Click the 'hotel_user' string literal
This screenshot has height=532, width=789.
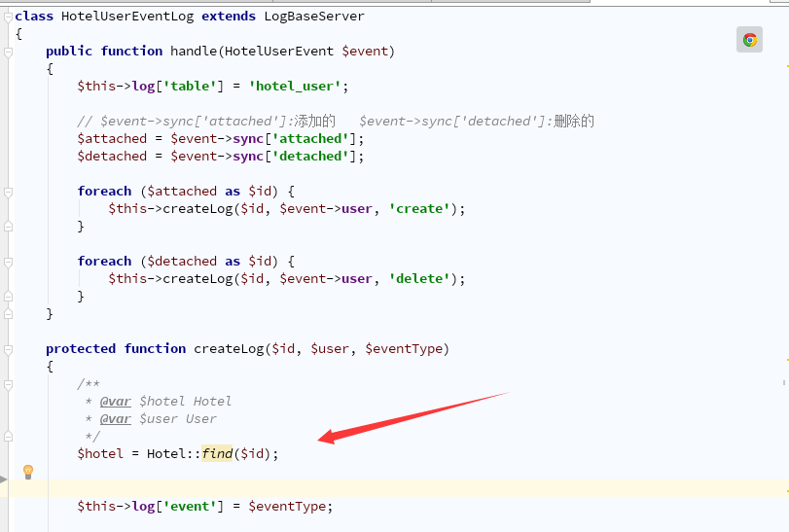point(295,86)
